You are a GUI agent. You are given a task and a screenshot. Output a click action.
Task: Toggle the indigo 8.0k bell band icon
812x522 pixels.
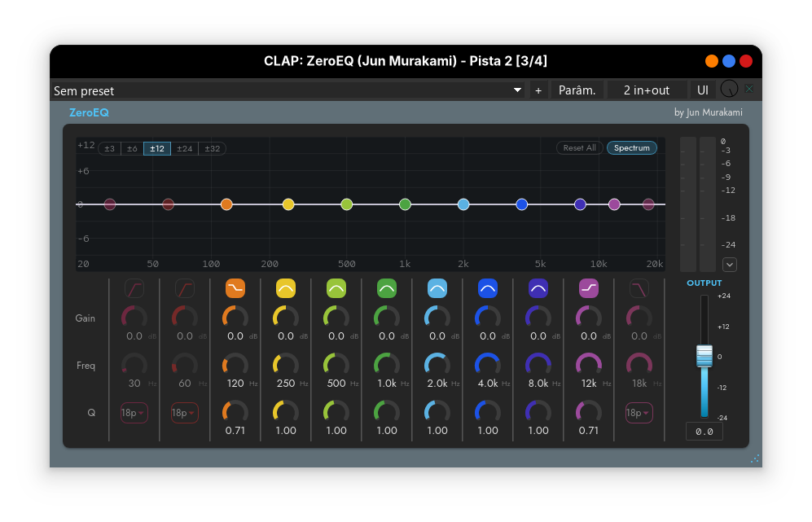tap(538, 288)
